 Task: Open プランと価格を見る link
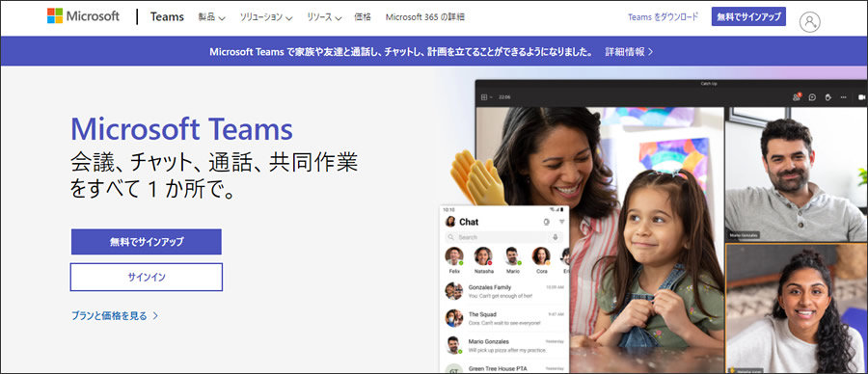(115, 316)
